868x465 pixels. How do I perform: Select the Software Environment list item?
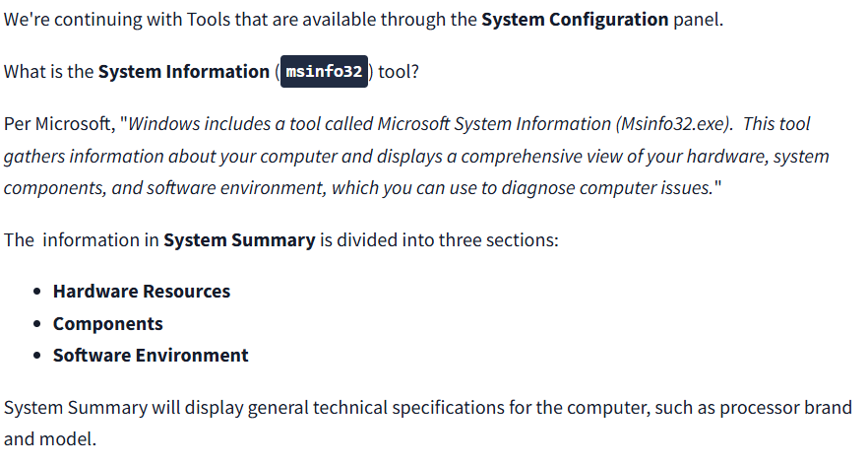[x=151, y=356]
